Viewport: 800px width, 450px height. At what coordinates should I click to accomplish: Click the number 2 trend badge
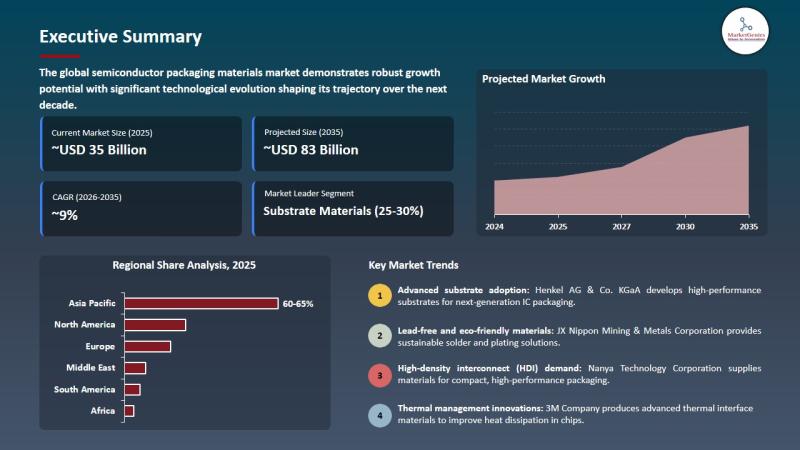379,336
